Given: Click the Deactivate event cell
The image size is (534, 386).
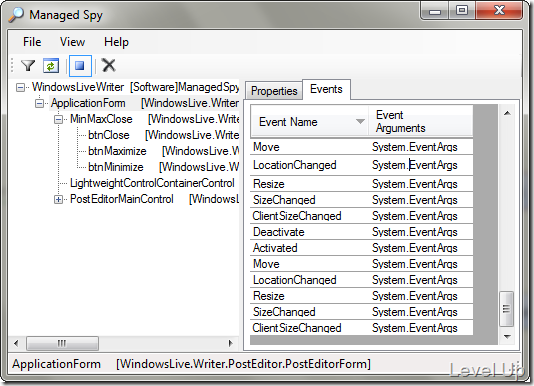Looking at the screenshot, I should 309,232.
